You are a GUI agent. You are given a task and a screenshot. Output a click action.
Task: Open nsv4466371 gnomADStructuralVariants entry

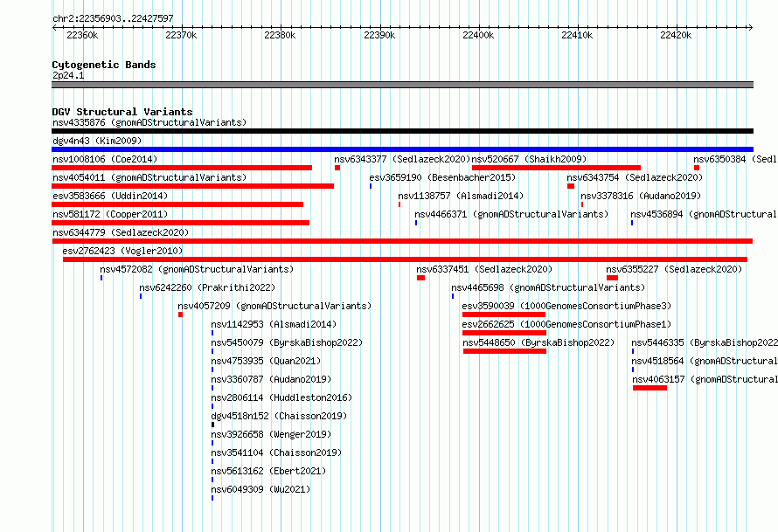coord(511,214)
